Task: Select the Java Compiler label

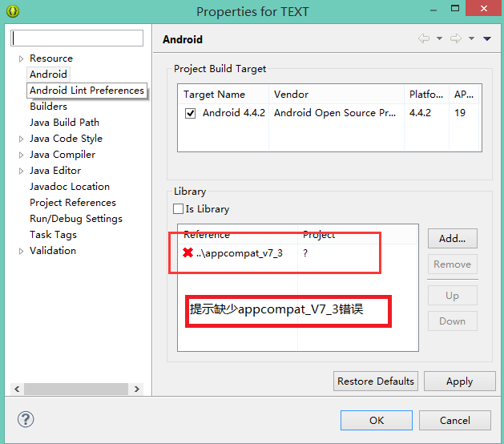Action: coord(62,155)
